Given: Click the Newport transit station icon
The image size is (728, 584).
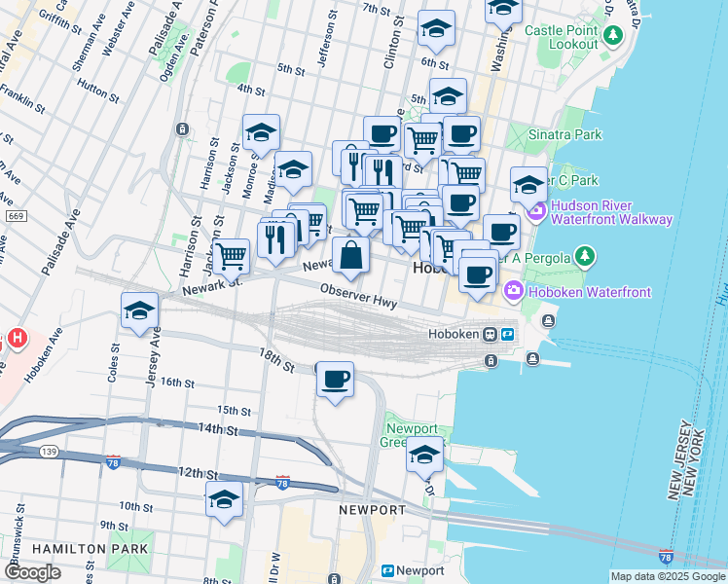Looking at the screenshot, I should point(387,570).
